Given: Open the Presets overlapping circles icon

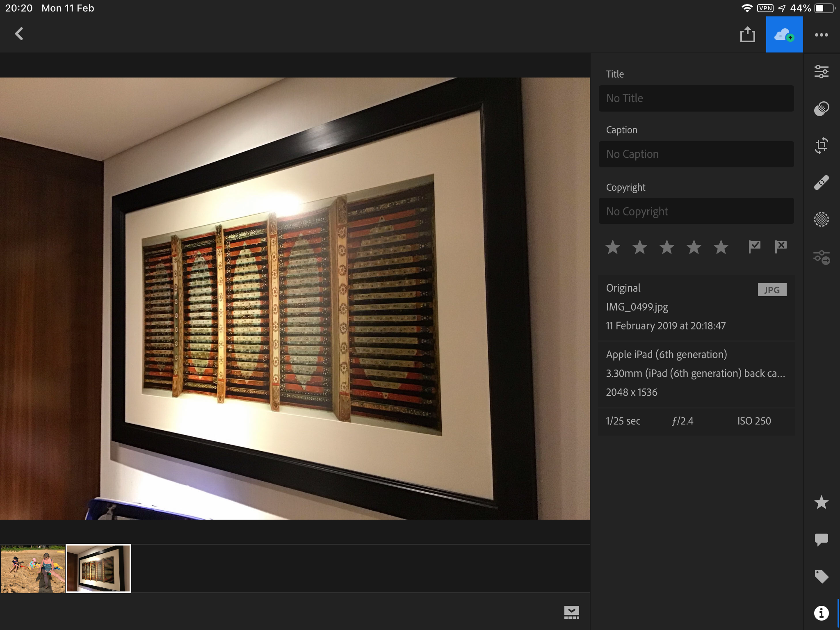Looking at the screenshot, I should coord(821,109).
